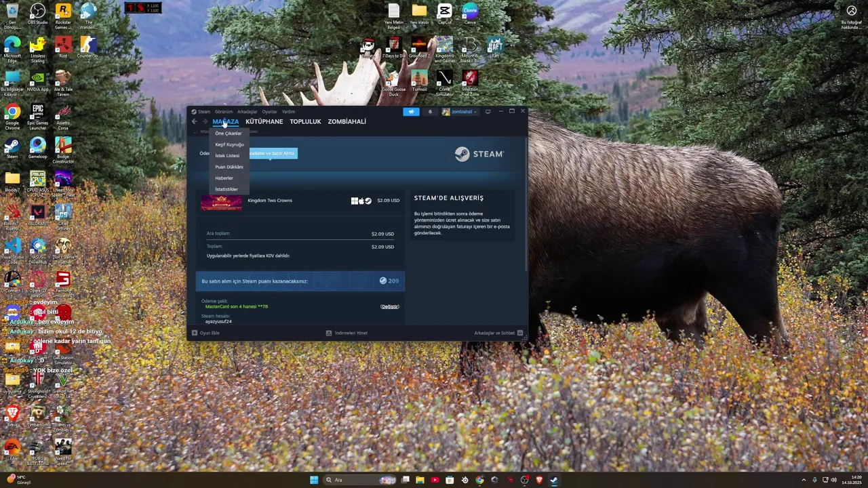Open the Windows Start button

(314, 480)
